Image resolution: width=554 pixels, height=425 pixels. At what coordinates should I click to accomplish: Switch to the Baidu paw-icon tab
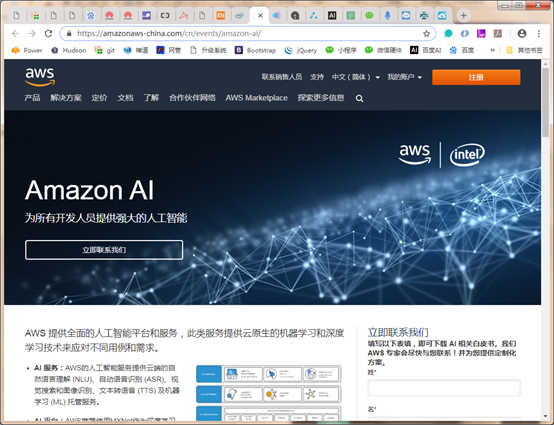point(91,16)
